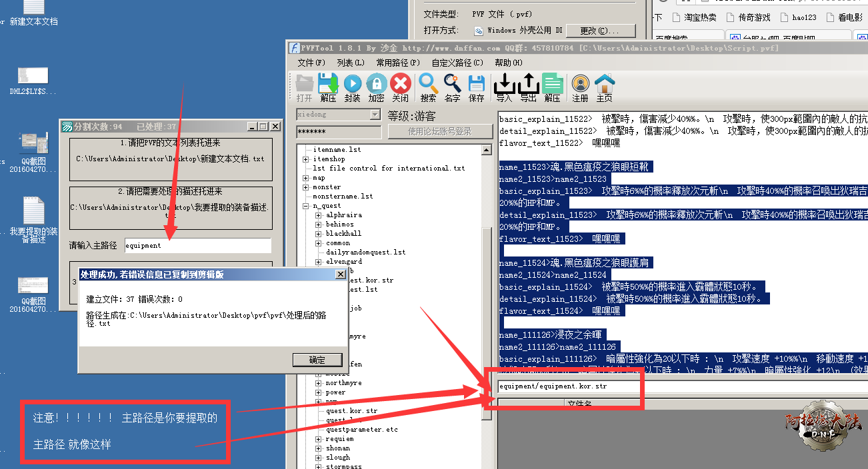868x469 pixels.
Task: Open the 自定义路径(C) menu
Action: tap(457, 63)
